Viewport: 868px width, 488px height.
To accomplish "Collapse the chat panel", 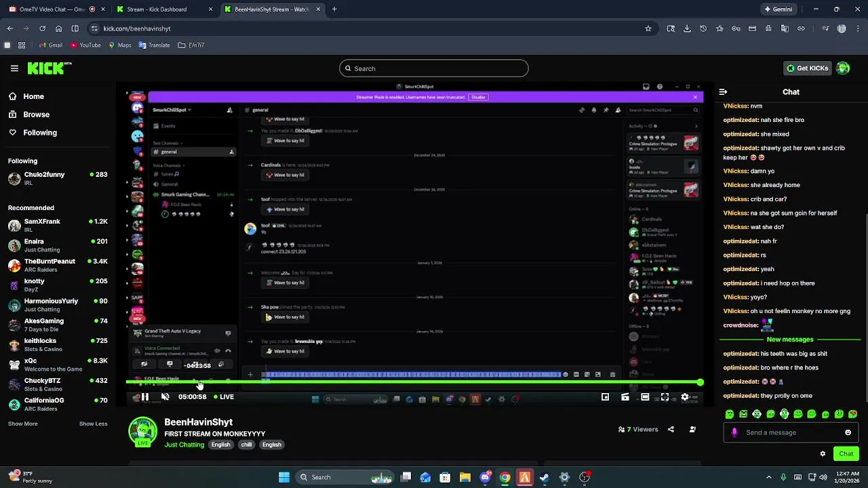I will pyautogui.click(x=723, y=91).
